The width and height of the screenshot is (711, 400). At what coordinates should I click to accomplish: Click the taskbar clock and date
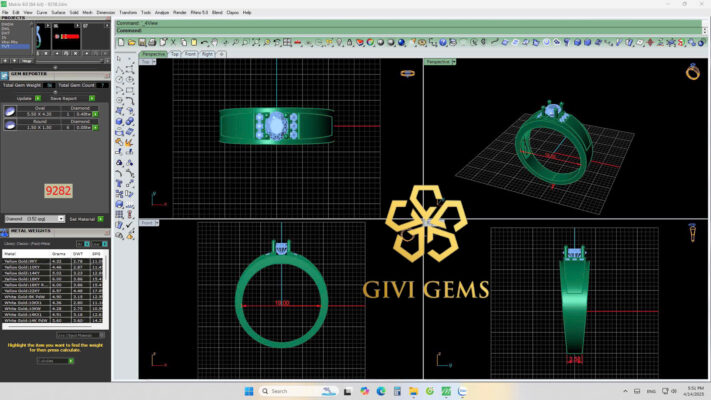(695, 391)
